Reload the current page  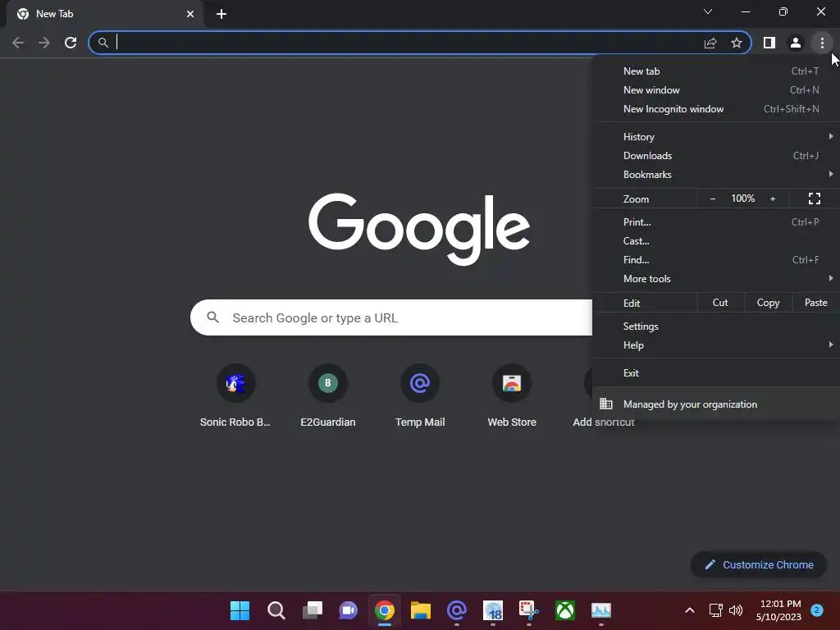(x=71, y=43)
